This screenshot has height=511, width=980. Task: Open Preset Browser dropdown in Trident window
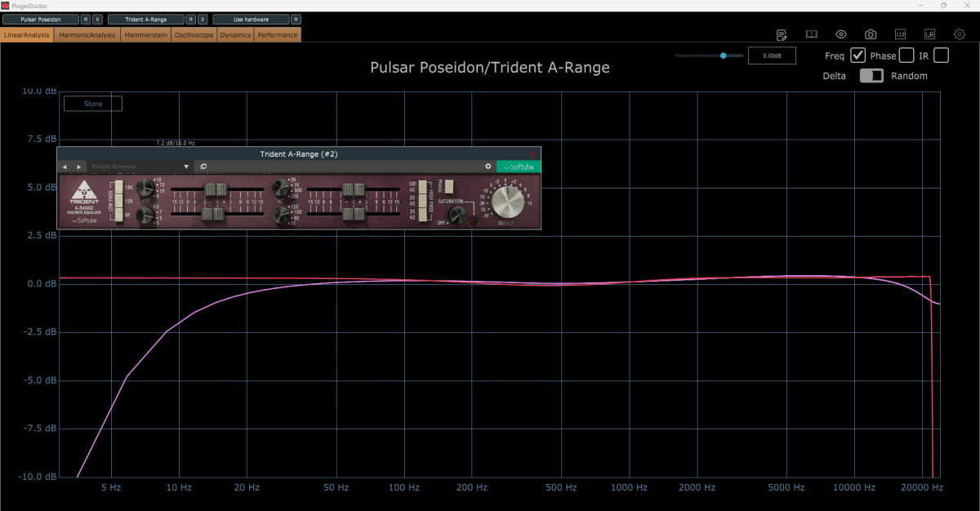(140, 167)
